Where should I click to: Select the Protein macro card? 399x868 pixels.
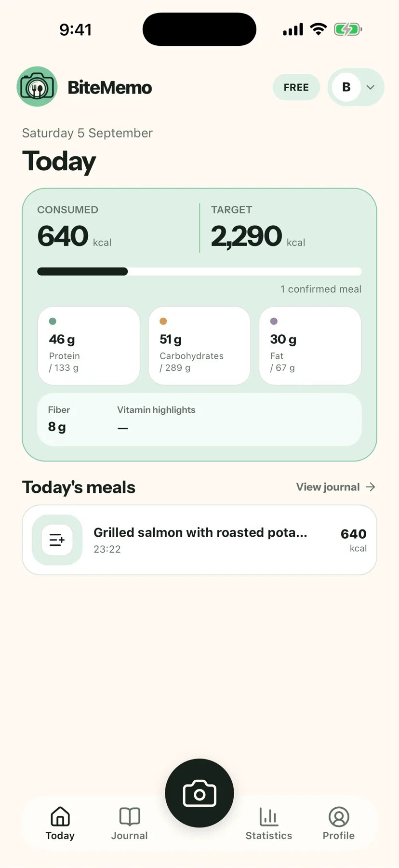(x=89, y=346)
